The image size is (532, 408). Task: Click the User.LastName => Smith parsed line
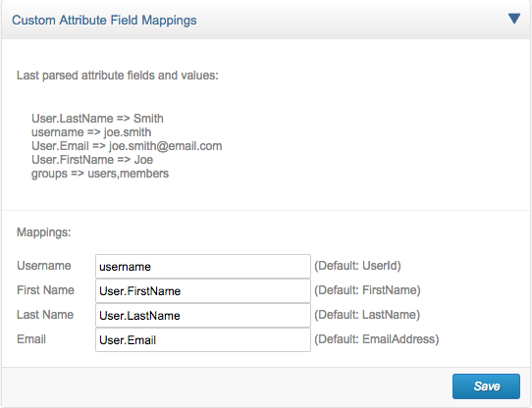(x=97, y=119)
